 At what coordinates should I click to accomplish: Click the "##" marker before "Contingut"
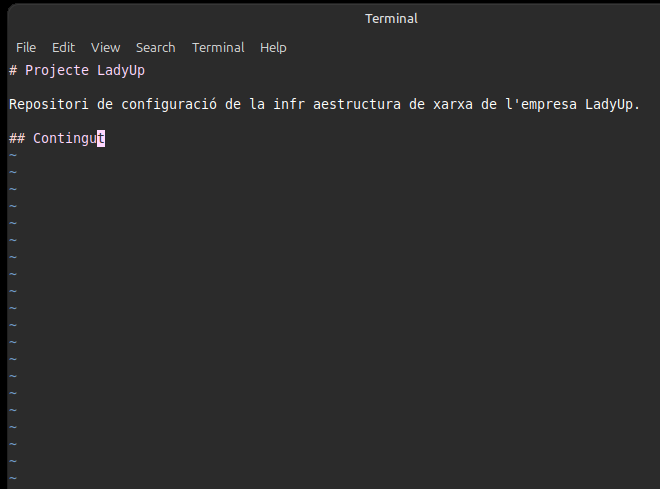[17, 138]
